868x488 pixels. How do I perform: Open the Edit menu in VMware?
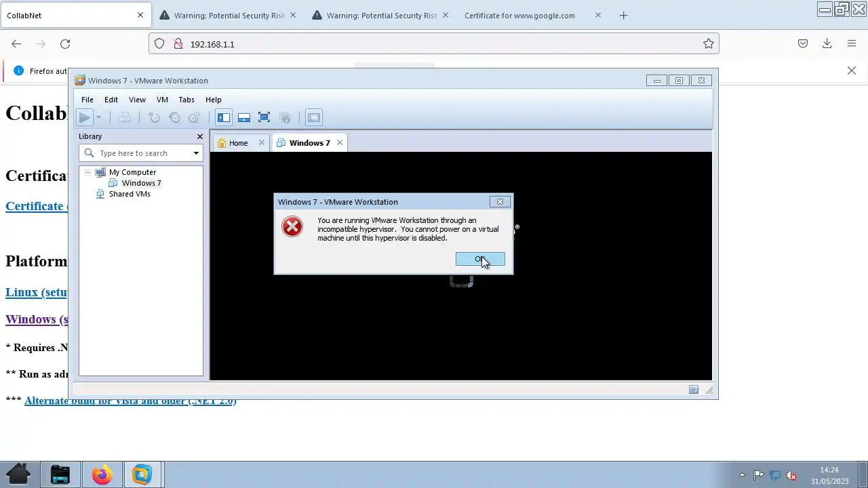(x=111, y=100)
